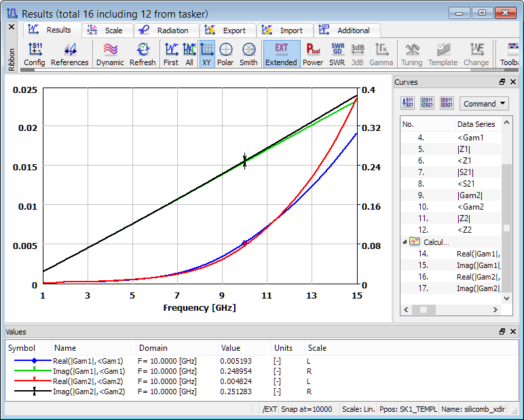Float the Curves panel using undock button
This screenshot has width=524, height=420.
[502, 82]
